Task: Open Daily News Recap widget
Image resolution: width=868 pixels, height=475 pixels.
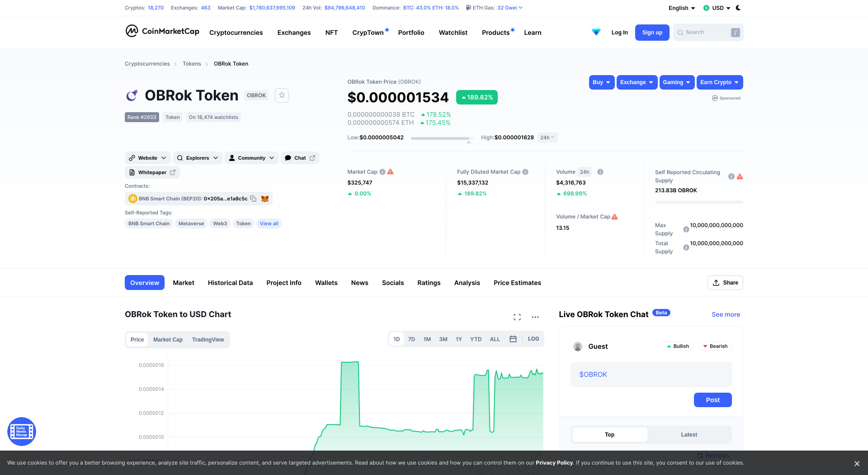Action: pos(22,432)
